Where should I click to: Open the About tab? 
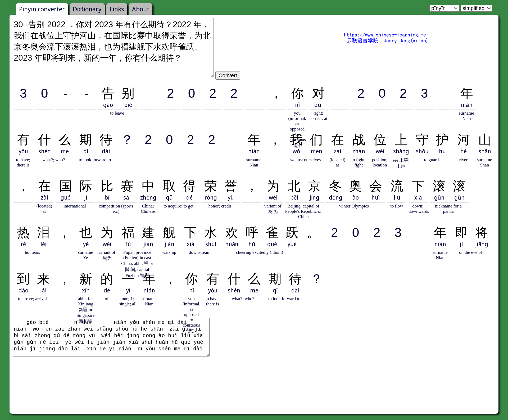coord(140,9)
